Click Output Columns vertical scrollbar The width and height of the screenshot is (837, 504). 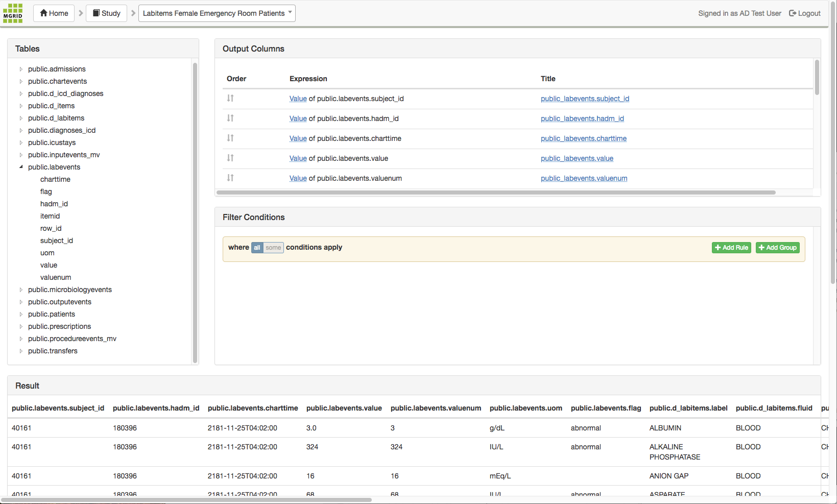(817, 77)
